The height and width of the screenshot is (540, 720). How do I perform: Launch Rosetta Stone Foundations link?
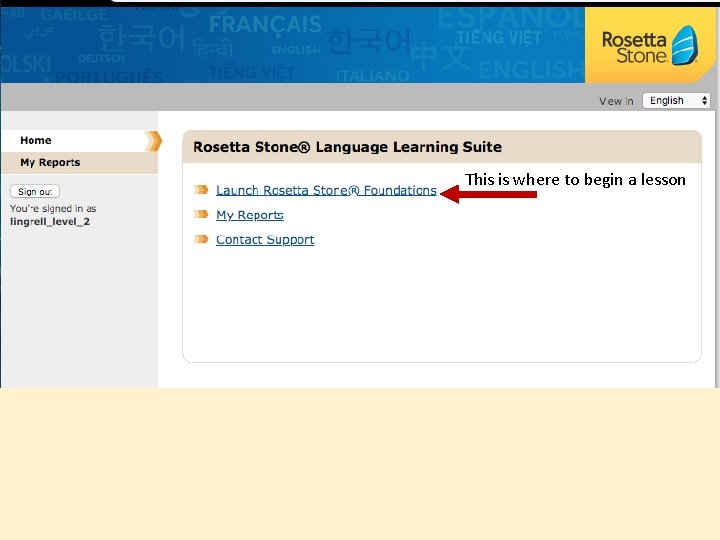coord(326,190)
